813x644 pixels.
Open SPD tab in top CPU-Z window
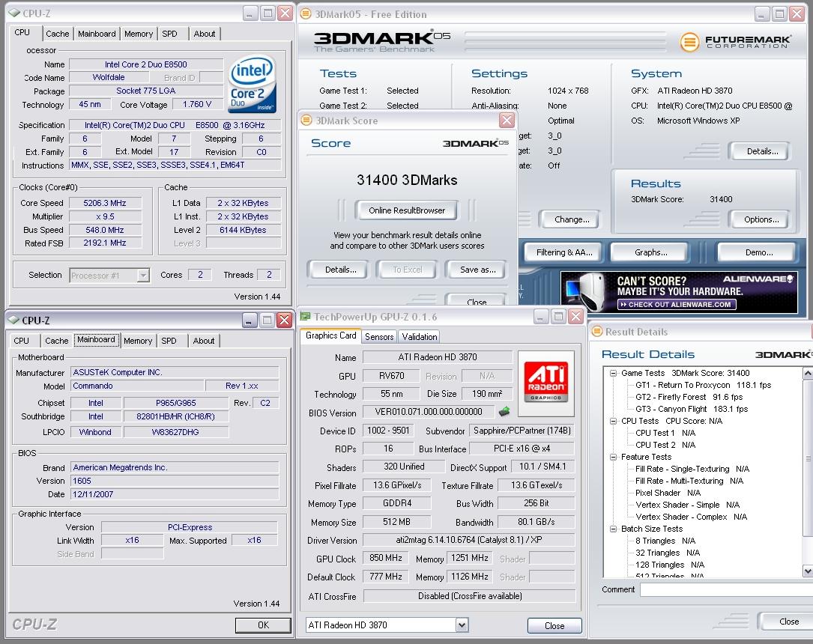[x=169, y=34]
